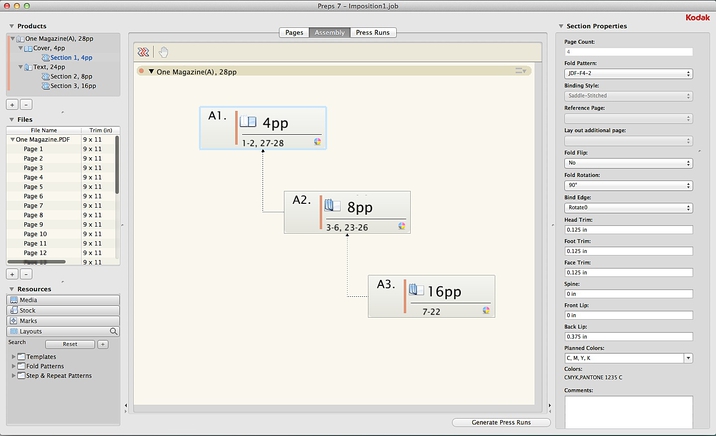Click the color wheel icon on 4pp section
The image size is (716, 436).
coord(317,142)
